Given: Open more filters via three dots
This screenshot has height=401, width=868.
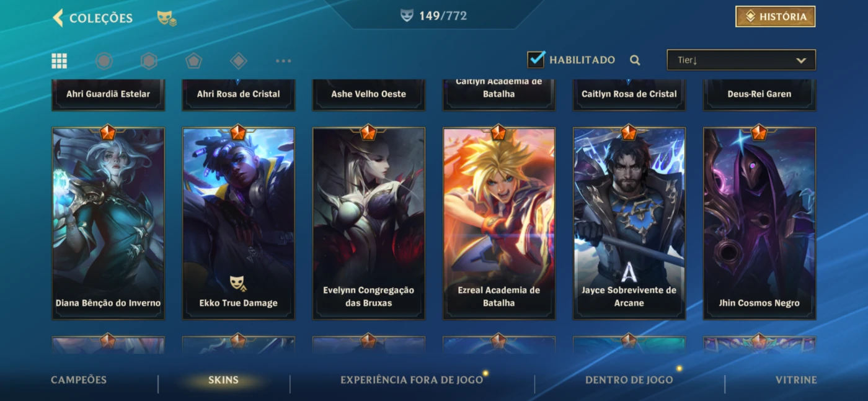Looking at the screenshot, I should [283, 61].
